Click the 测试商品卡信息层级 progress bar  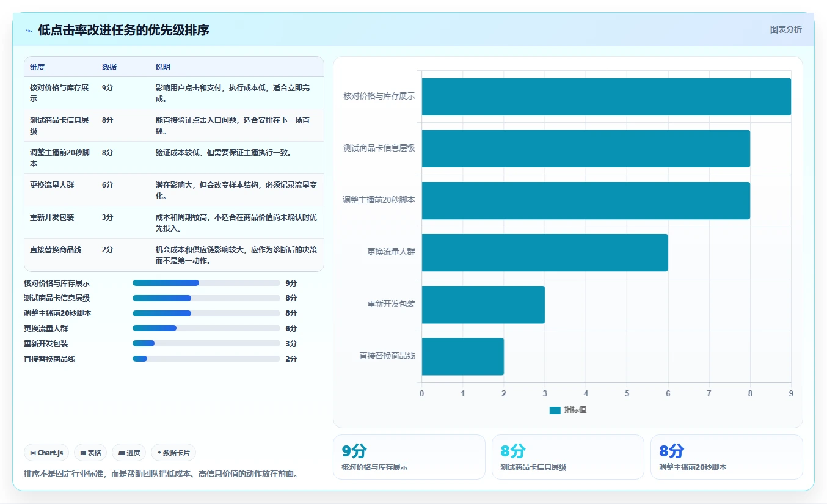206,298
